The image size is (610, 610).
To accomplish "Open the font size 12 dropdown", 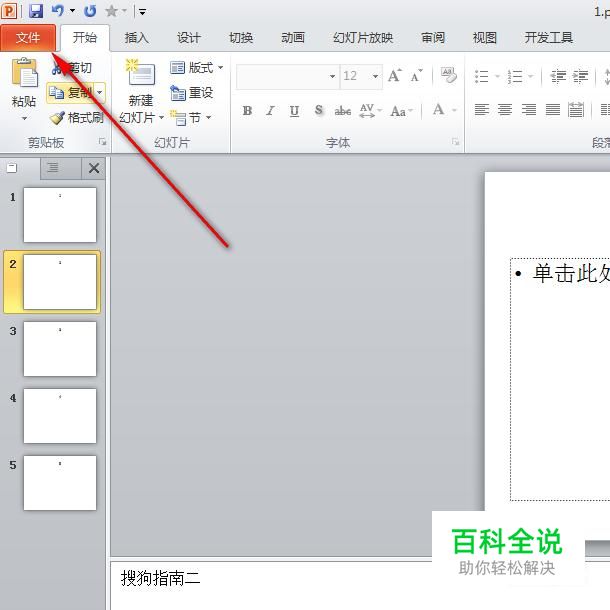I will tap(375, 76).
